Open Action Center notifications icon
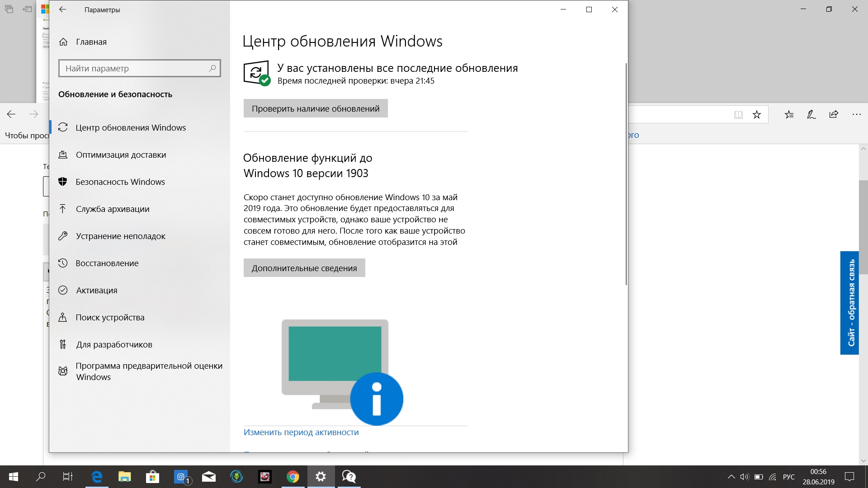The image size is (868, 488). click(849, 477)
